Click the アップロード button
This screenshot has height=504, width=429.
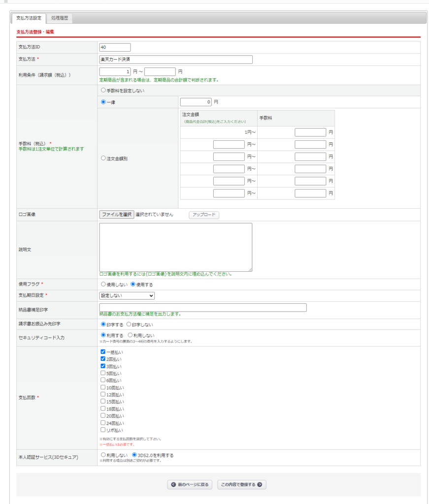point(204,215)
